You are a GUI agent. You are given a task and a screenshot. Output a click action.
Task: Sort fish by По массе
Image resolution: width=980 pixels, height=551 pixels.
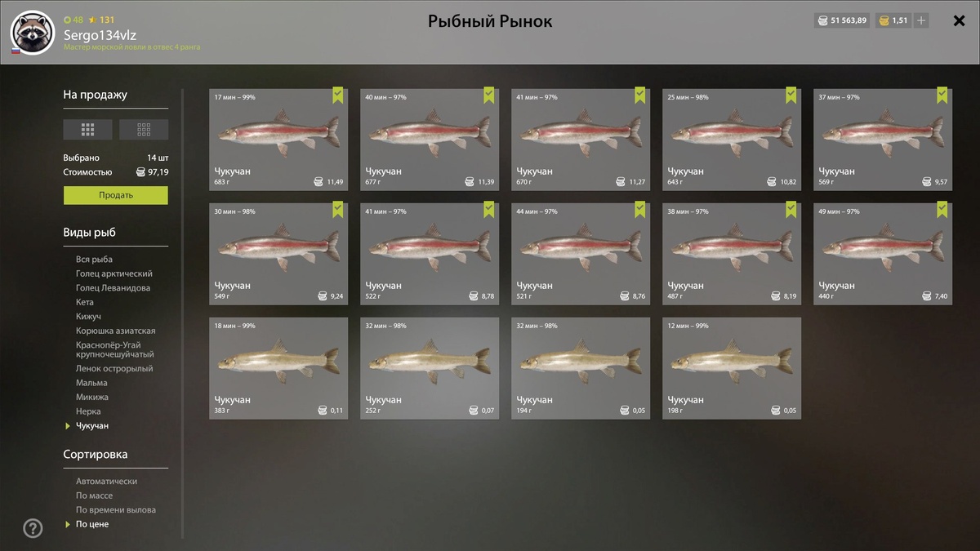pos(94,495)
